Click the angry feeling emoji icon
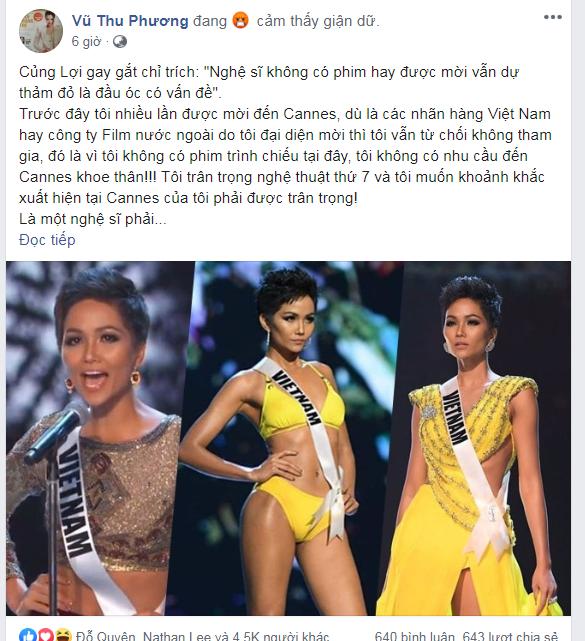 [240, 20]
